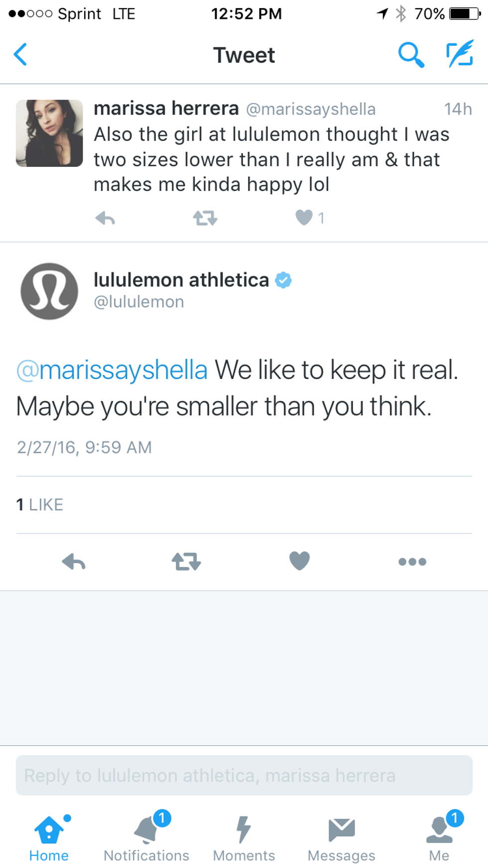Like the lululemon athletica tweet

click(299, 561)
